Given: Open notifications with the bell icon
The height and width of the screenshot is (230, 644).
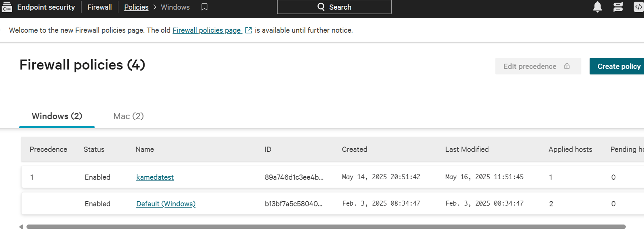Looking at the screenshot, I should 597,7.
